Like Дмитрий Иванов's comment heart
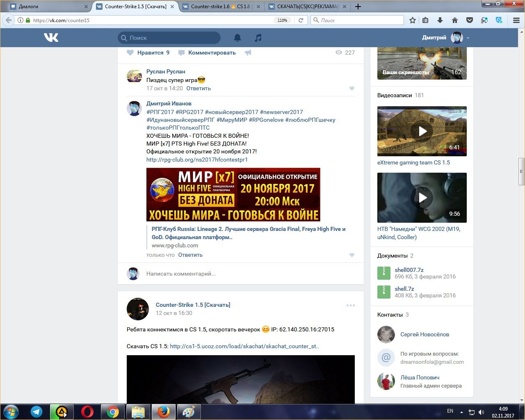Image resolution: width=525 pixels, height=420 pixels. 352,255
